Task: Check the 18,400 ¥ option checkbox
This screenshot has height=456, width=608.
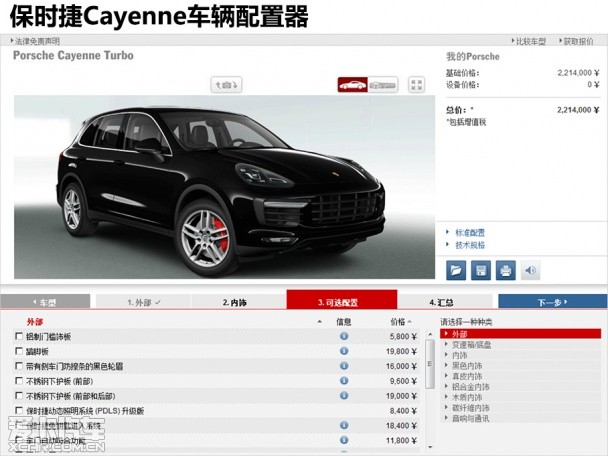Action: click(19, 425)
